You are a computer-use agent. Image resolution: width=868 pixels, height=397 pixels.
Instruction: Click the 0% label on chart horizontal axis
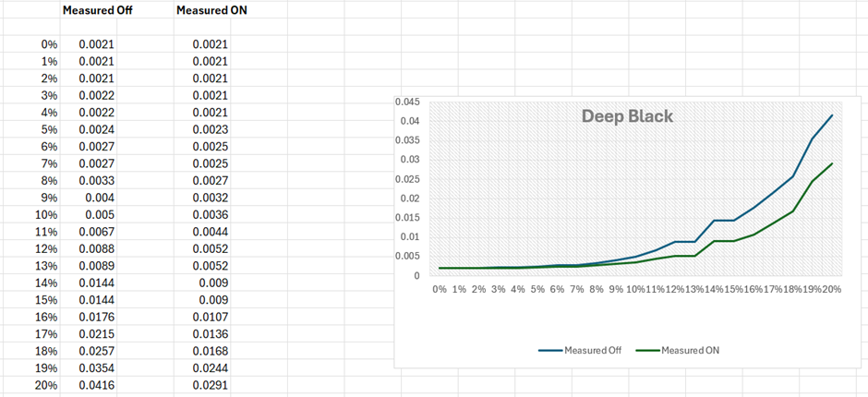click(x=440, y=289)
